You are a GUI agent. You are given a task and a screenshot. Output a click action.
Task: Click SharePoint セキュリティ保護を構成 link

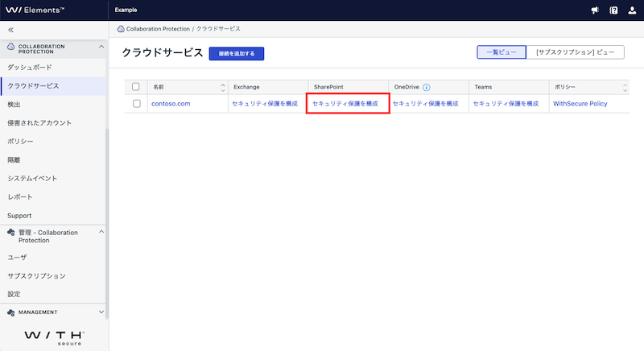point(345,104)
